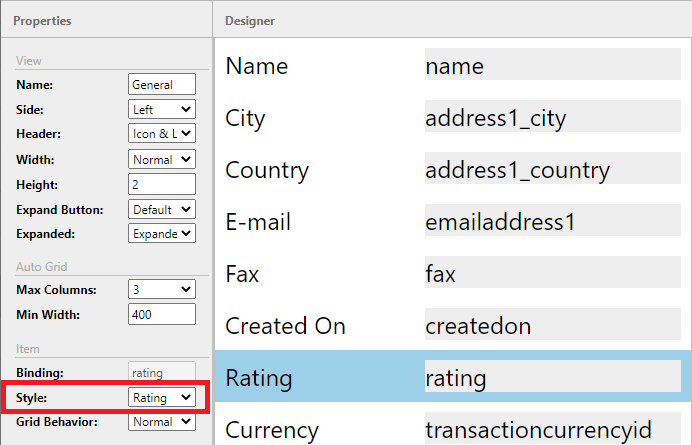Viewport: 692px width, 445px height.
Task: Select the Fax row in Designer
Action: 452,274
